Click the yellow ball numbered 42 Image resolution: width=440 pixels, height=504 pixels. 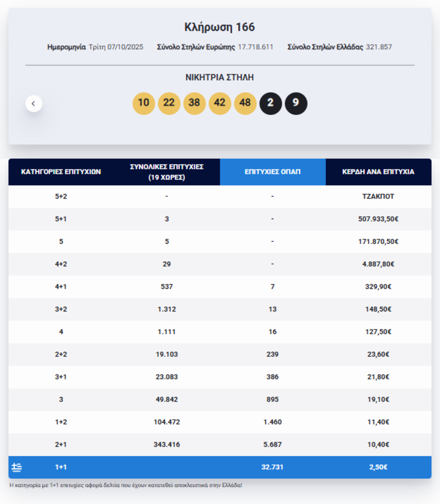(x=220, y=103)
